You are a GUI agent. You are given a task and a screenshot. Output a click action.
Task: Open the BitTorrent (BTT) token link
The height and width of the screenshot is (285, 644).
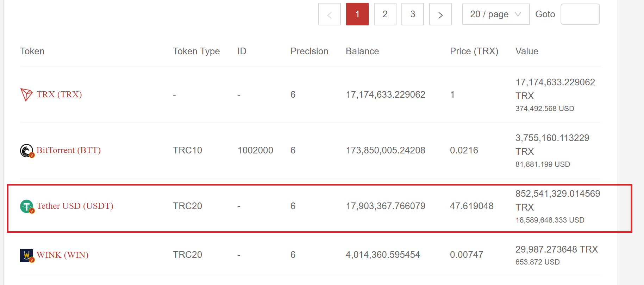coord(69,150)
